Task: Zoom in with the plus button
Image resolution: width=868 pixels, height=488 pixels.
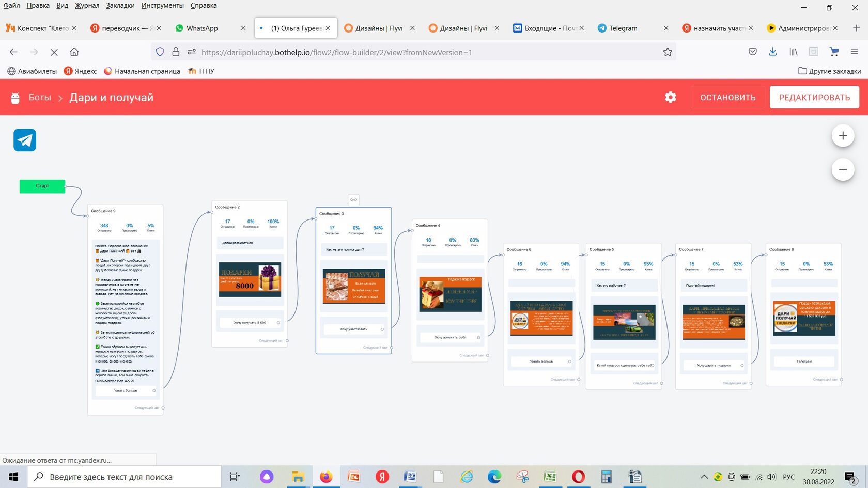Action: pyautogui.click(x=843, y=136)
